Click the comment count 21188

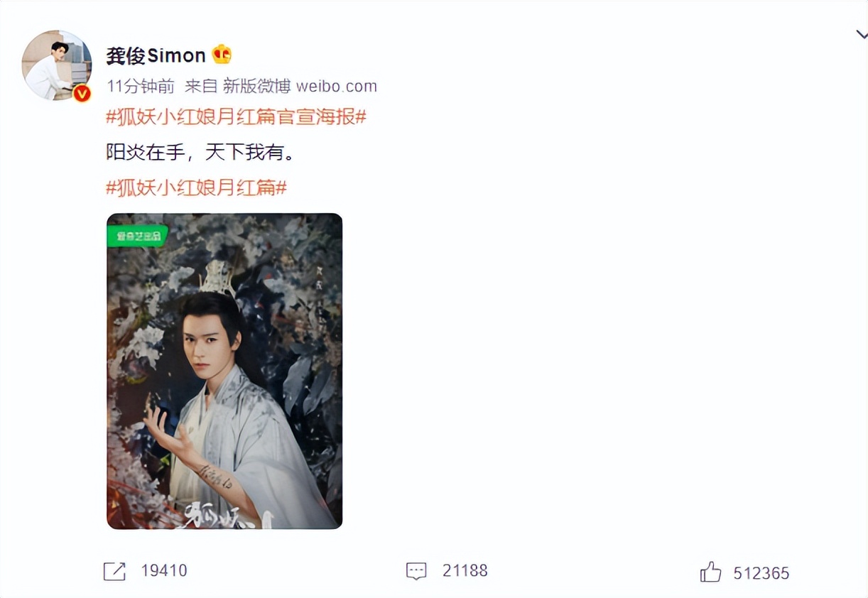(x=465, y=571)
